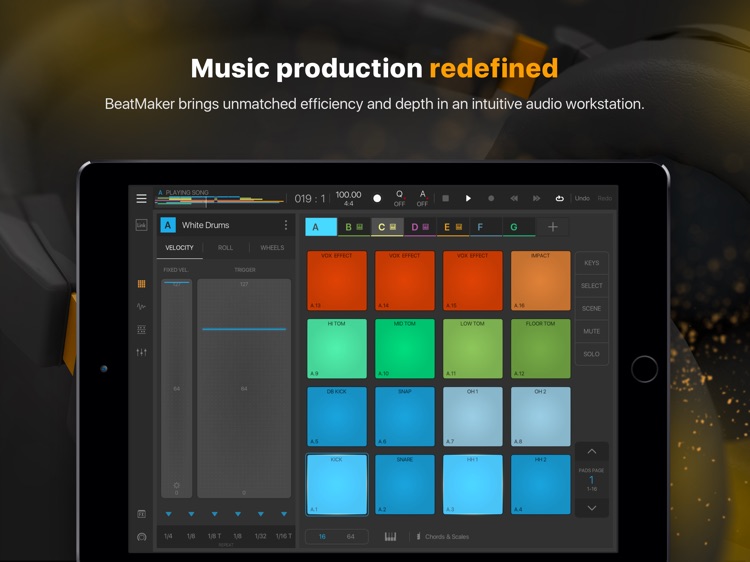
Task: Click the triangle above 1/32 repeat
Action: coord(261,514)
